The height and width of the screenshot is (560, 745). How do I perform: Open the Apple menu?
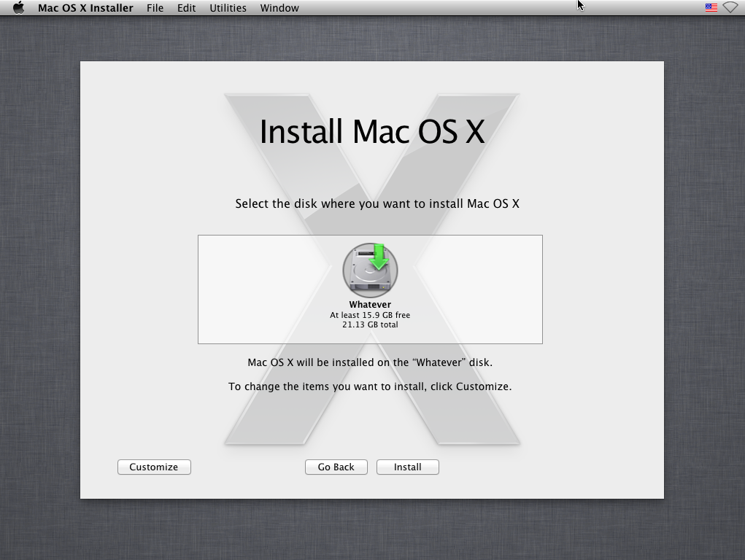18,8
